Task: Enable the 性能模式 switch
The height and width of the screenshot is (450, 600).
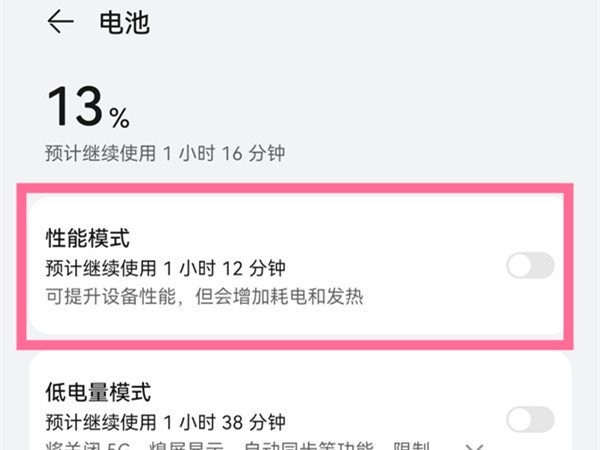Action: (x=530, y=266)
